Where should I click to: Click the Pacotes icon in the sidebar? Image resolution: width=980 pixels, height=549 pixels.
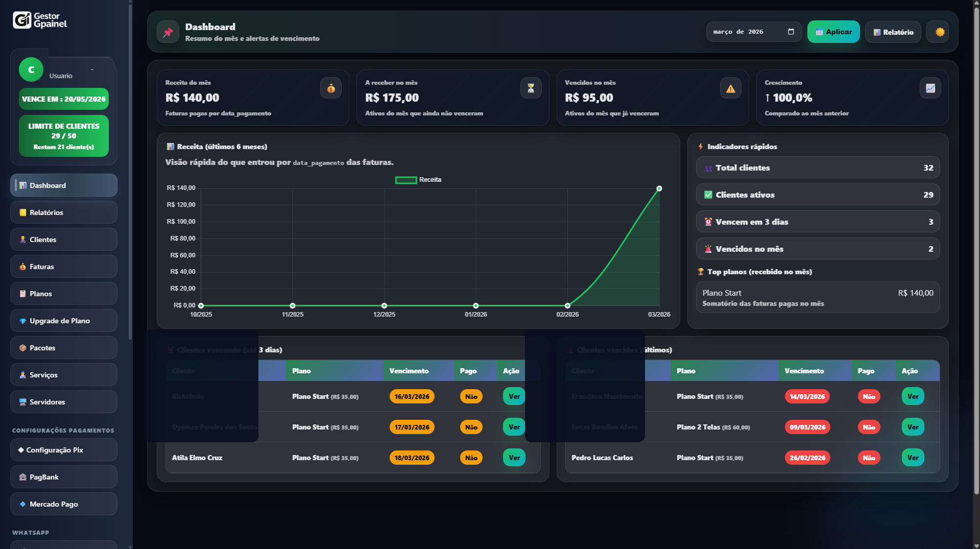click(x=22, y=347)
